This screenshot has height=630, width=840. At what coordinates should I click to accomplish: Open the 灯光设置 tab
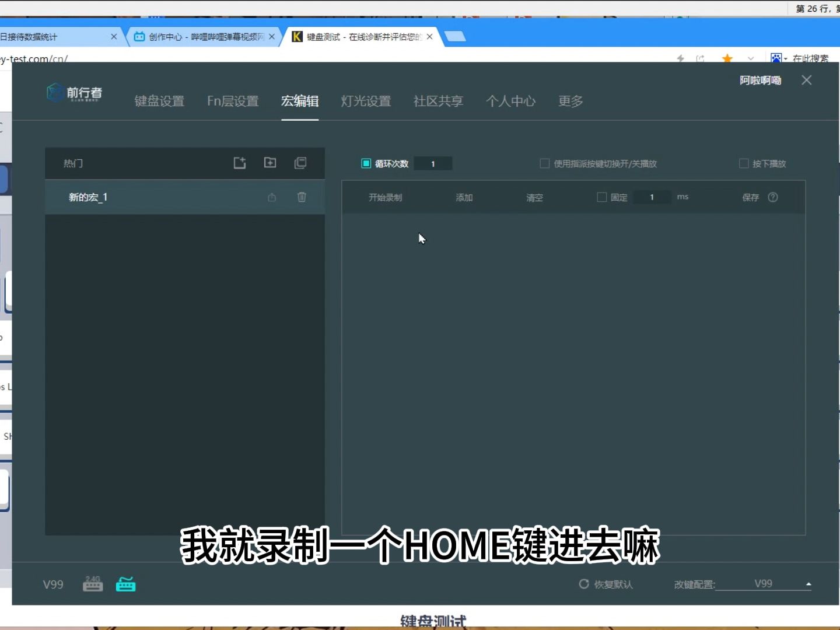tap(366, 101)
